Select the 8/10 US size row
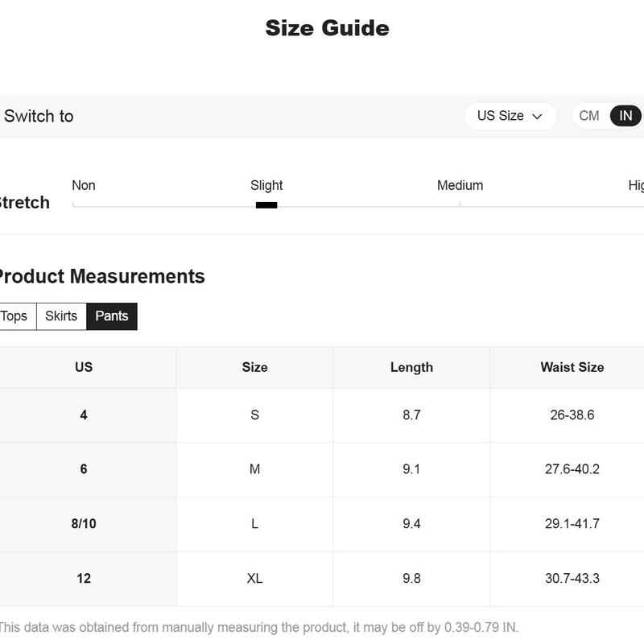Image resolution: width=644 pixels, height=644 pixels. click(322, 524)
